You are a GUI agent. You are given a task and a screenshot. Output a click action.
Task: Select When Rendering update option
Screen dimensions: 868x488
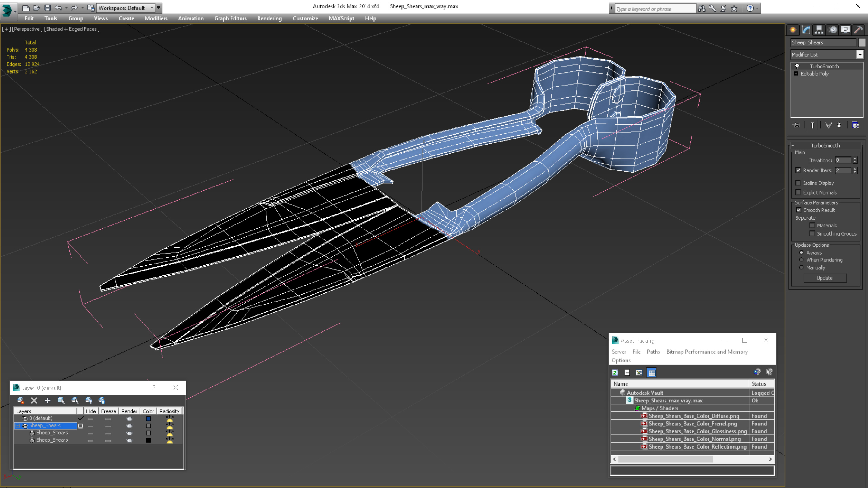point(801,260)
